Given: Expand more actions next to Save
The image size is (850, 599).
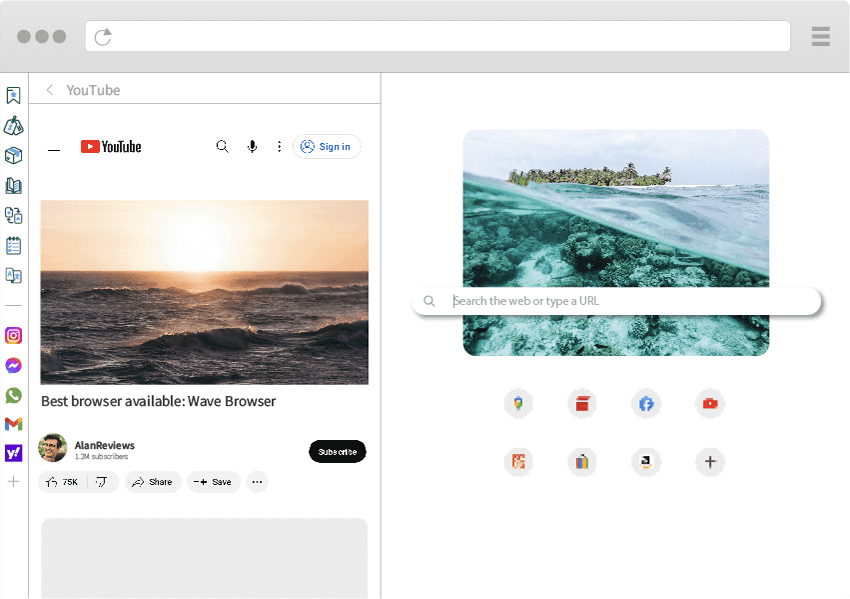Looking at the screenshot, I should 257,482.
